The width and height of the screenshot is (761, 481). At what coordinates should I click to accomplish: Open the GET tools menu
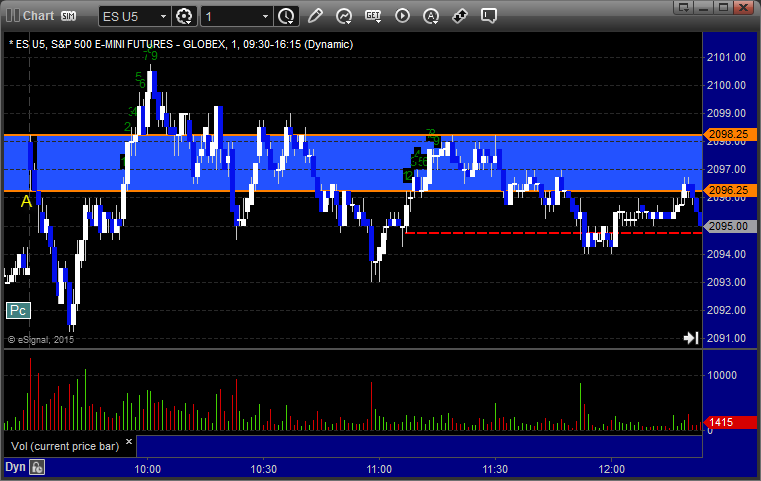[373, 16]
